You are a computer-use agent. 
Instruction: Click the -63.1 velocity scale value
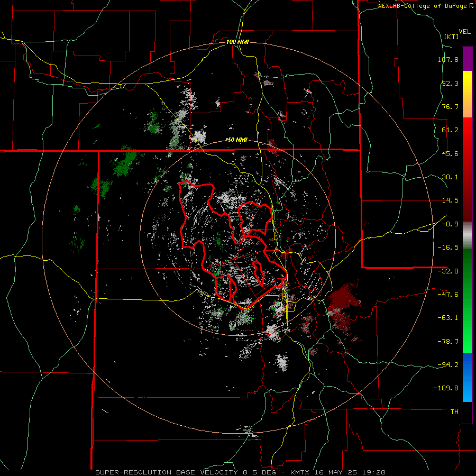[448, 318]
